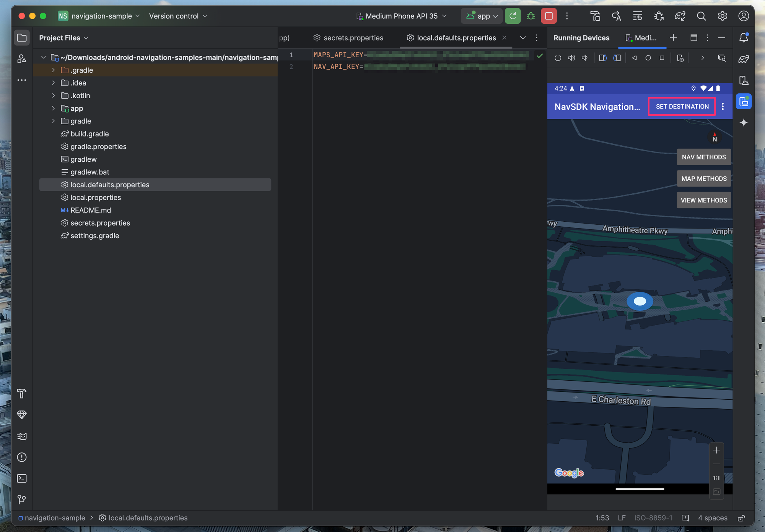Screen dimensions: 765x532
Task: Click the MAP METHODS button on device
Action: tap(703, 178)
